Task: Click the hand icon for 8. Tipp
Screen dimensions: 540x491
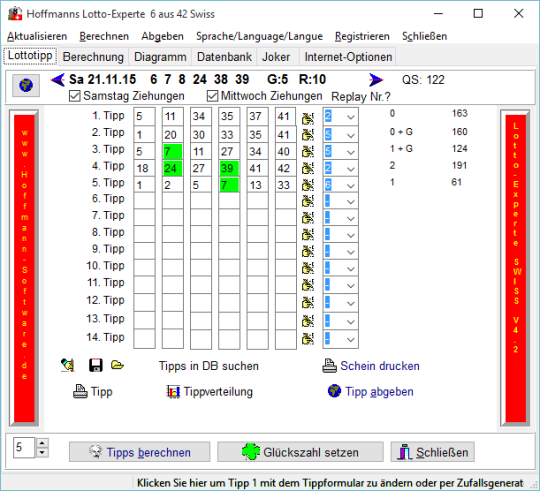Action: (x=308, y=235)
